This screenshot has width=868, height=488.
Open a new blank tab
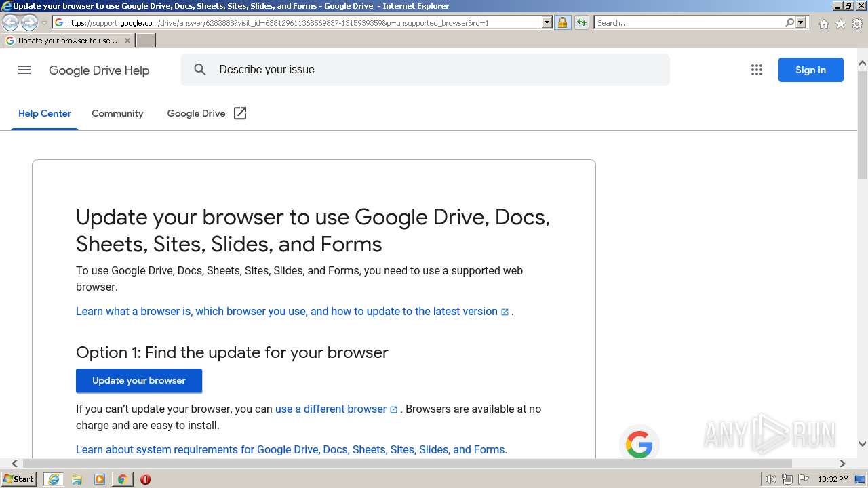pyautogui.click(x=146, y=41)
